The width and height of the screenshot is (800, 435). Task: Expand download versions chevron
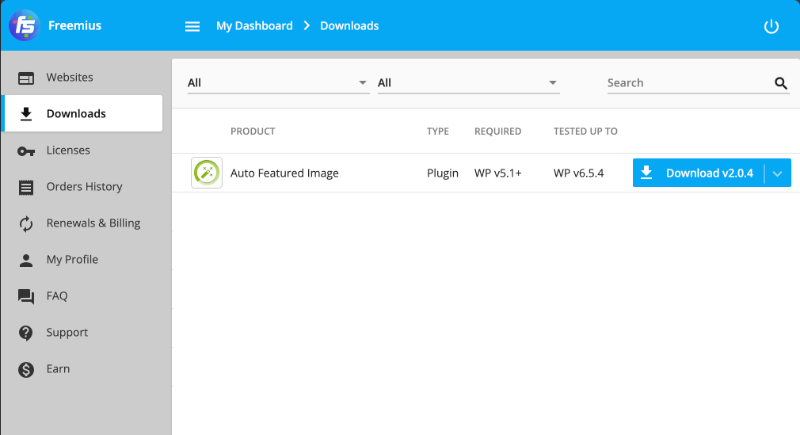coord(778,173)
